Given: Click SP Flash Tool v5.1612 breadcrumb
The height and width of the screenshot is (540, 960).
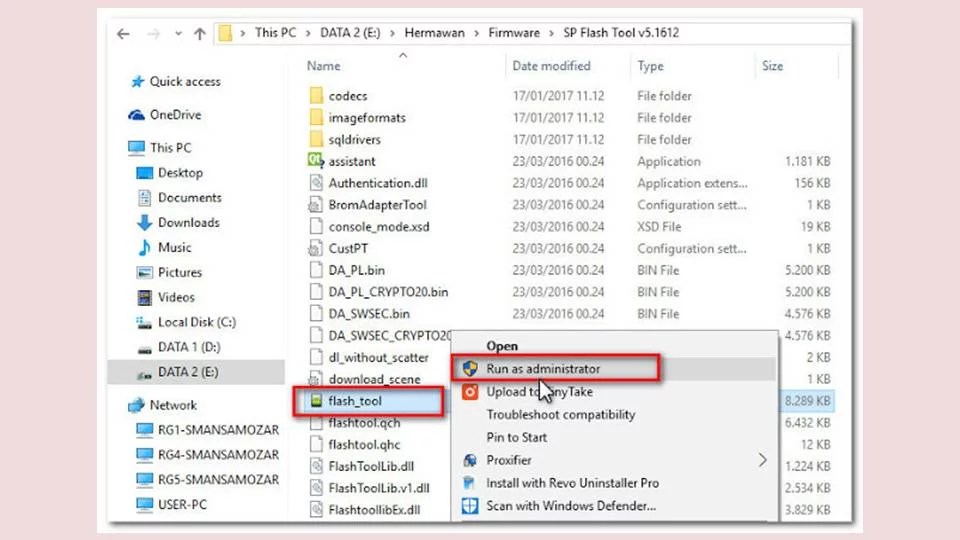Looking at the screenshot, I should point(621,32).
